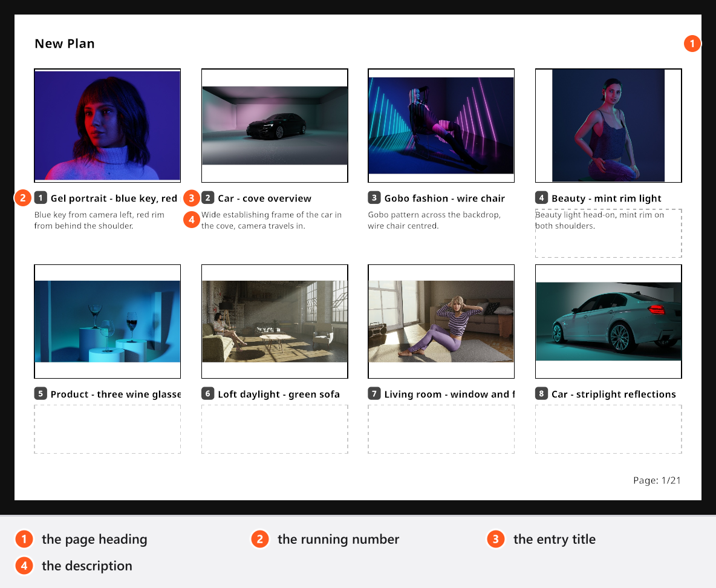Open the loft daylight green sofa thumbnail
This screenshot has height=588, width=716.
click(x=275, y=322)
